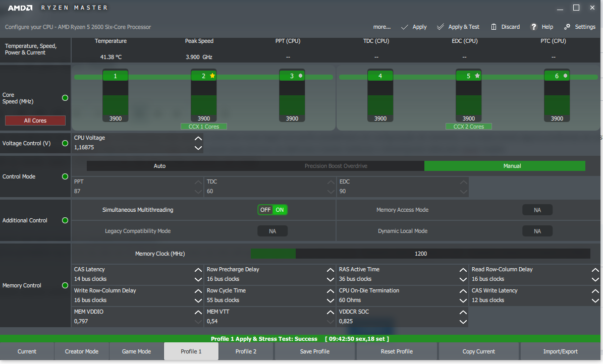Increase MEM VTT voltage

331,313
